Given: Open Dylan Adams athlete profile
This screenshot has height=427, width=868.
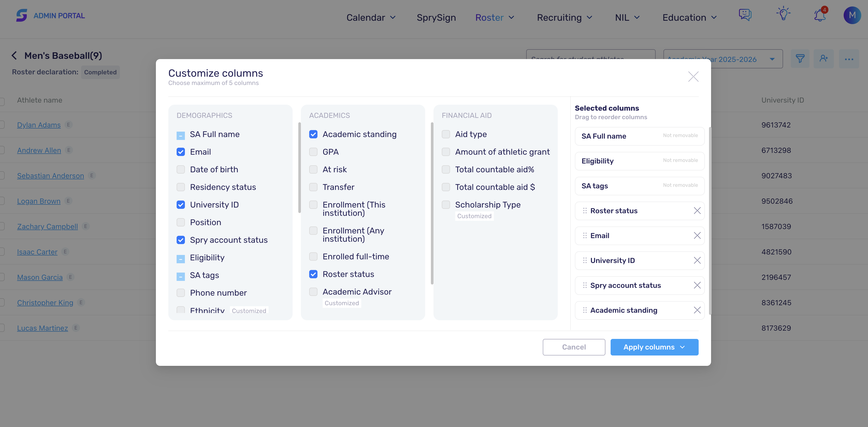Looking at the screenshot, I should [x=39, y=125].
